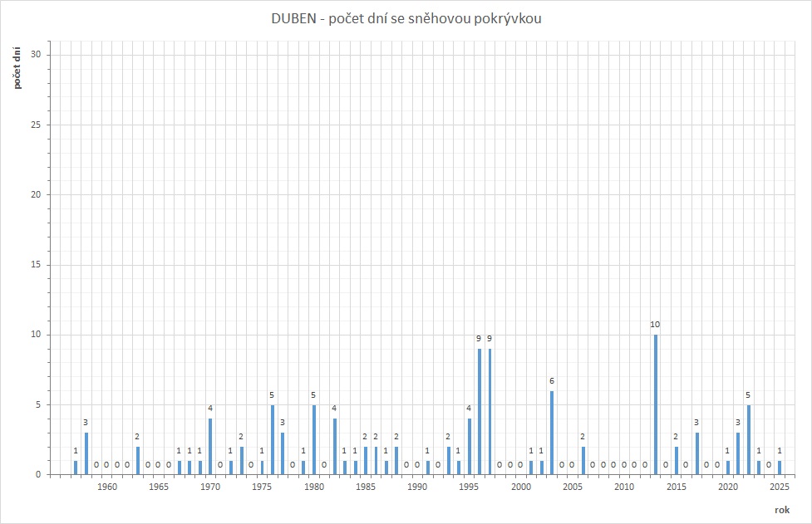Click the 1980 bar with value 5
Viewport: 812px width, 524px height.
click(314, 439)
